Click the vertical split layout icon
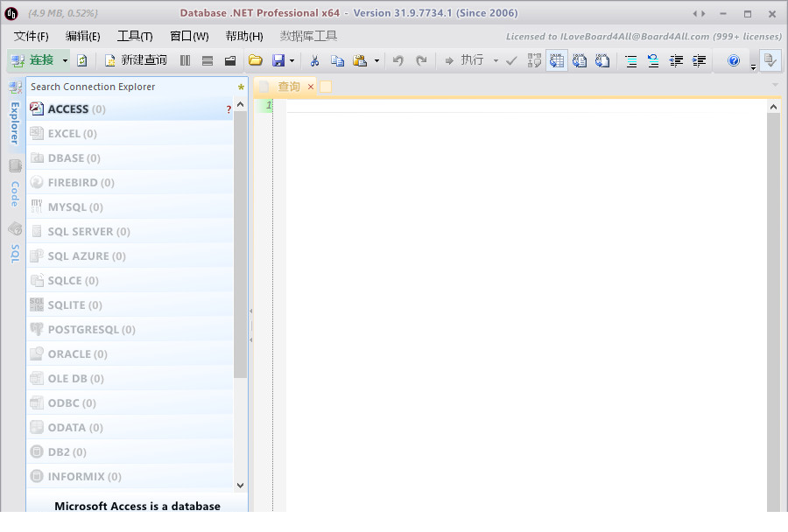788x532 pixels. [186, 60]
